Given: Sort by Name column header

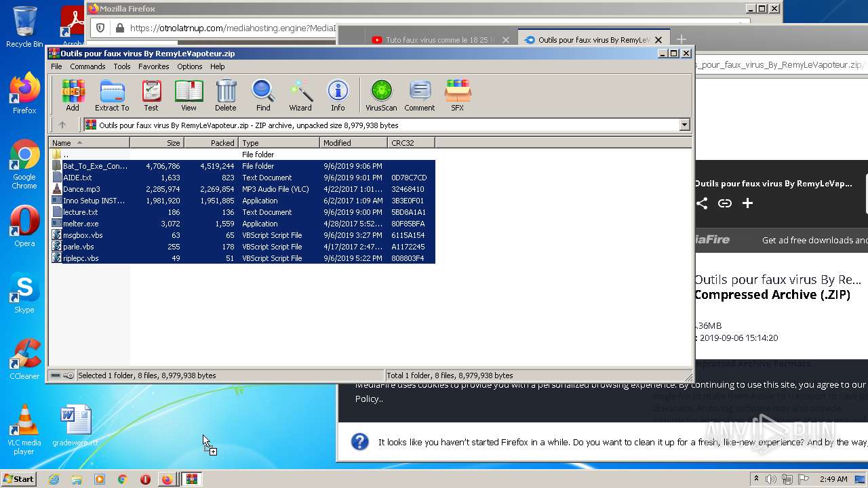Looking at the screenshot, I should pos(89,142).
